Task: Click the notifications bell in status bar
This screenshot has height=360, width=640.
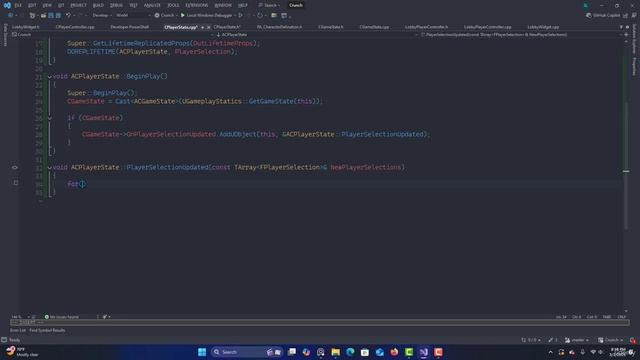Action: (633, 340)
